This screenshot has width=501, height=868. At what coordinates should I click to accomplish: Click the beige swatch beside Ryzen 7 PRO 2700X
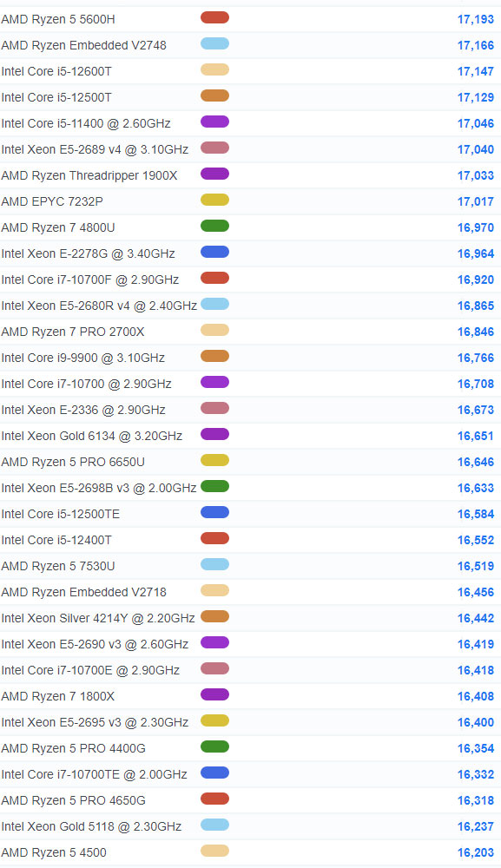(214, 330)
